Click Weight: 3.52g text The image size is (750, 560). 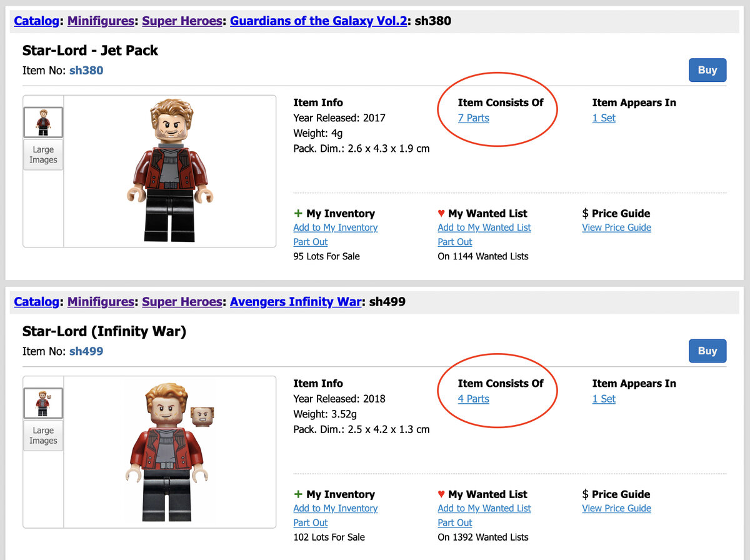326,414
